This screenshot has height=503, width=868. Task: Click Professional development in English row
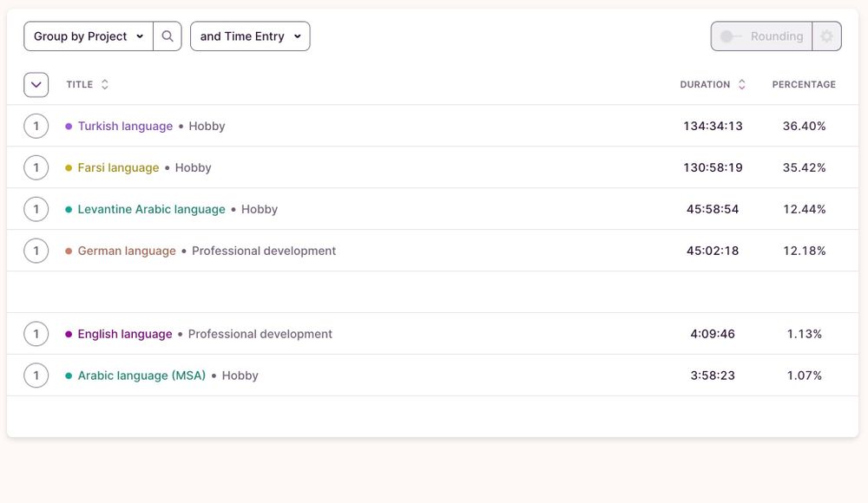point(260,334)
